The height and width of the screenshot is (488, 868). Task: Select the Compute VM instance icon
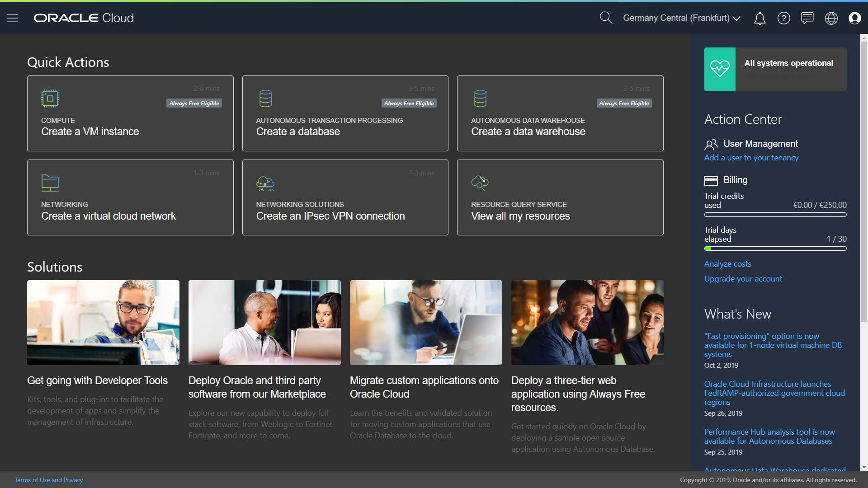(x=50, y=98)
